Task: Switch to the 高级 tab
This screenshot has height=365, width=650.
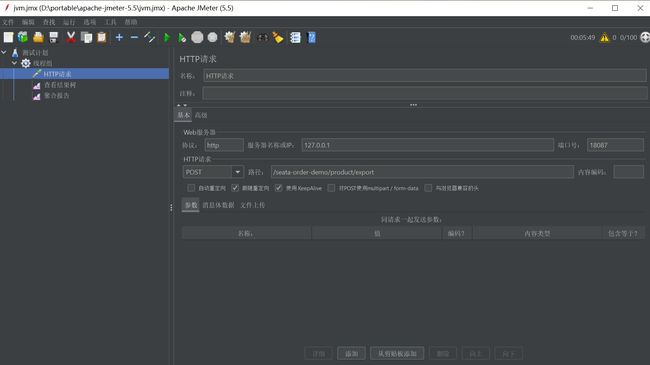Action: [x=201, y=115]
